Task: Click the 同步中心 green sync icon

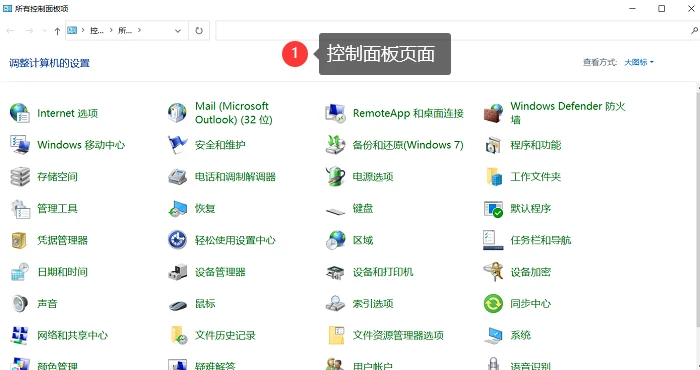Action: point(493,303)
